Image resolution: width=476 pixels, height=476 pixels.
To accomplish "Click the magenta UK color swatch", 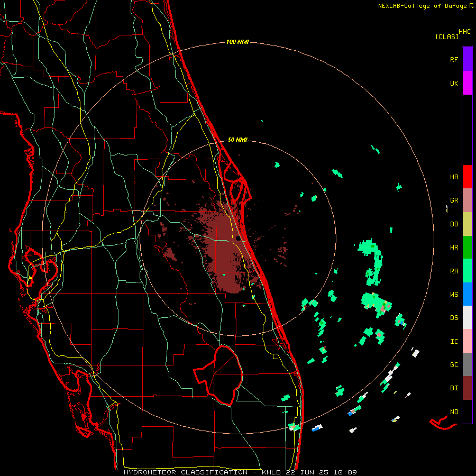I will 467,83.
